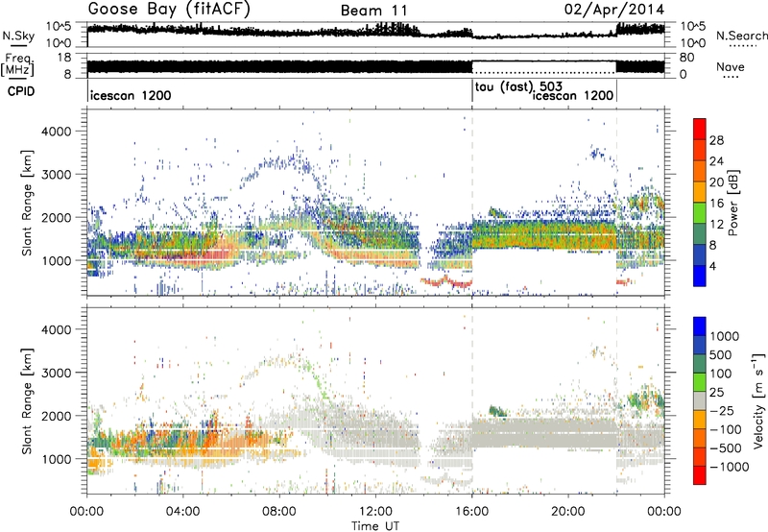Click the 'Power [dB]' colorbar label
Image resolution: width=768 pixels, height=532 pixels.
pyautogui.click(x=732, y=203)
